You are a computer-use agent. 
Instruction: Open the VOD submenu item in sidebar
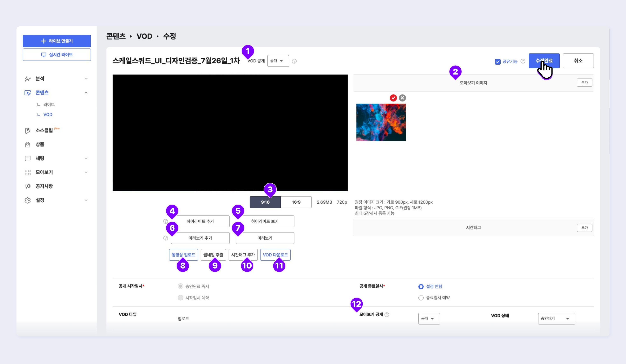(48, 114)
